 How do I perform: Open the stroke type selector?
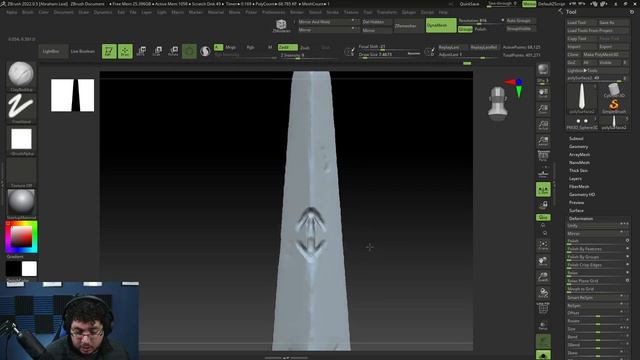[x=21, y=107]
